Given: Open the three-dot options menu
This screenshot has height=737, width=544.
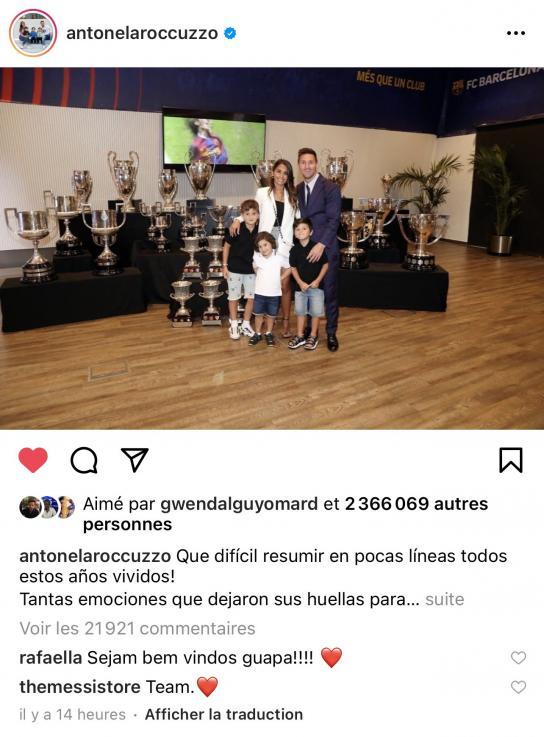Looking at the screenshot, I should pyautogui.click(x=516, y=33).
